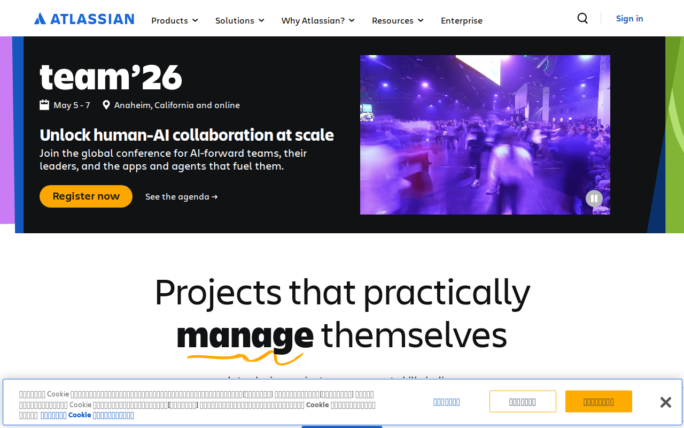This screenshot has width=684, height=428.
Task: Click the blue text-only cookie banner button
Action: [x=446, y=402]
